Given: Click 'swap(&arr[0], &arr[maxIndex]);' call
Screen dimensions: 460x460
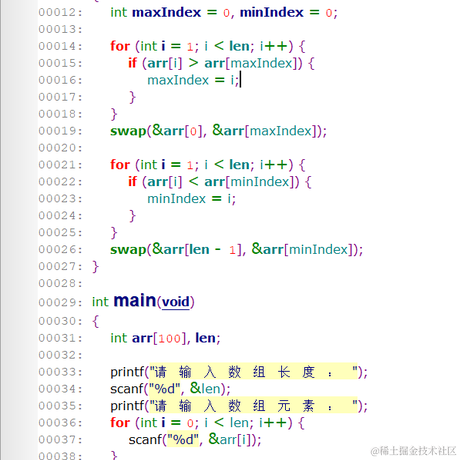Looking at the screenshot, I should click(x=219, y=131).
